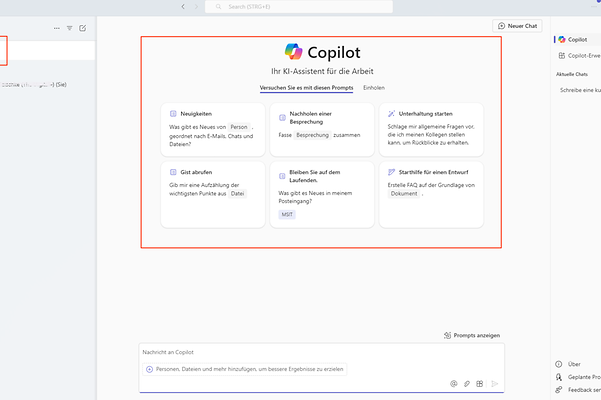Image resolution: width=601 pixels, height=400 pixels.
Task: Open the apps grid icon in composer
Action: 480,383
